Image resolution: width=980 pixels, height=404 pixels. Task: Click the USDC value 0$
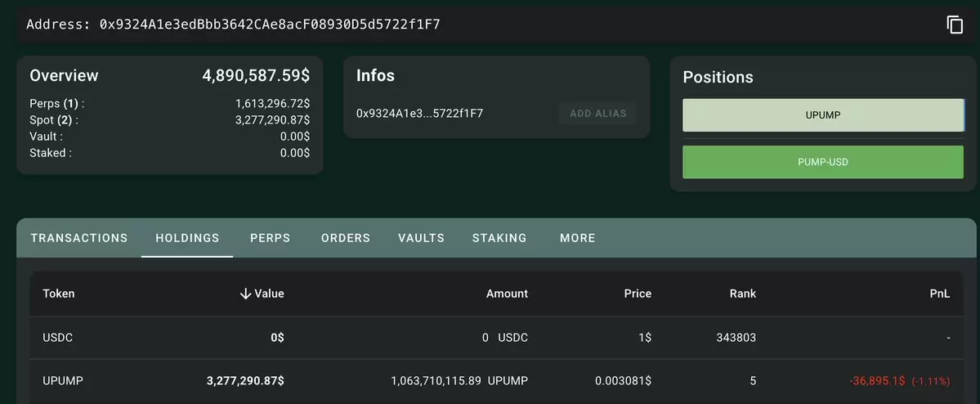pyautogui.click(x=277, y=338)
